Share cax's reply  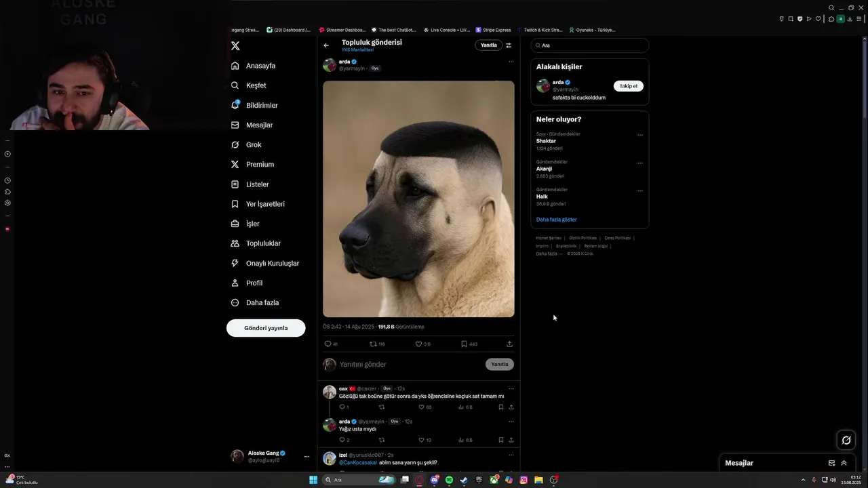(511, 407)
